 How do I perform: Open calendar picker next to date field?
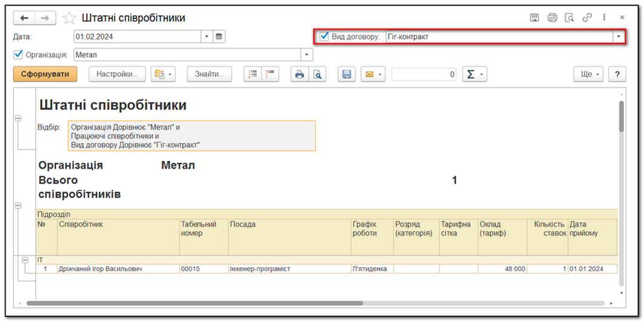click(219, 36)
